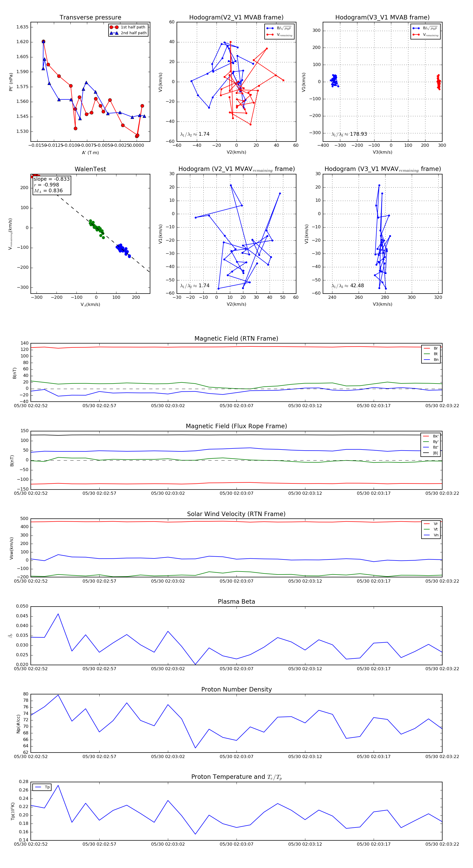Click the Pt' (nPa) axis label

(x=11, y=82)
